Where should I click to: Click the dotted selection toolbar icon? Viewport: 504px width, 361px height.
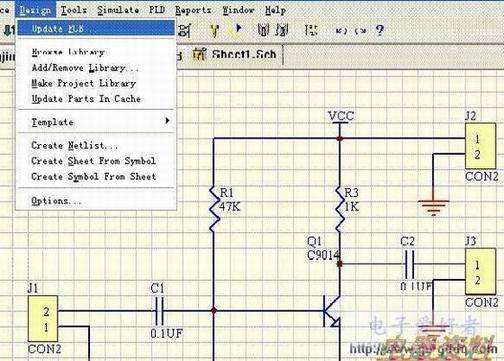click(311, 30)
